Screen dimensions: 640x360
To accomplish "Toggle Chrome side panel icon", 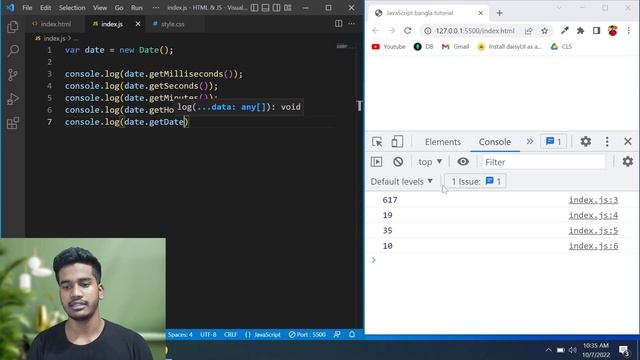I will click(x=596, y=31).
